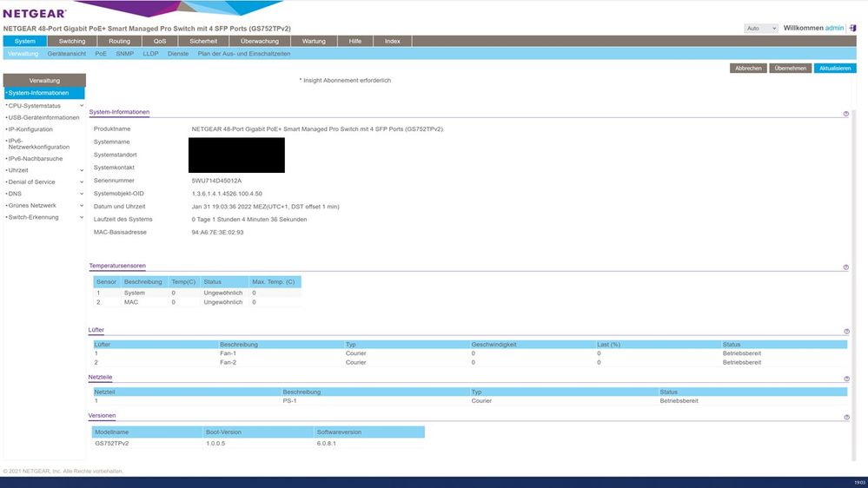This screenshot has width=868, height=488.
Task: Open IP-Konfiguration in the sidebar
Action: 30,129
